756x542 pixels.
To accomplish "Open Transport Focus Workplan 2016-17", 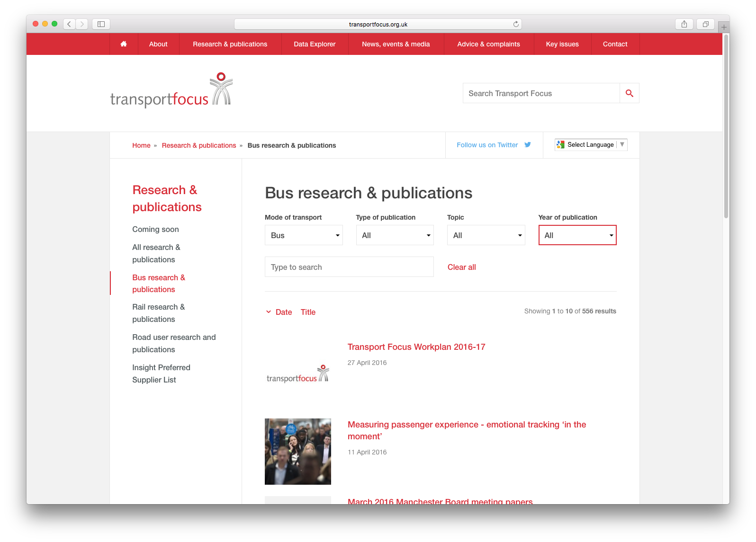I will (x=416, y=347).
